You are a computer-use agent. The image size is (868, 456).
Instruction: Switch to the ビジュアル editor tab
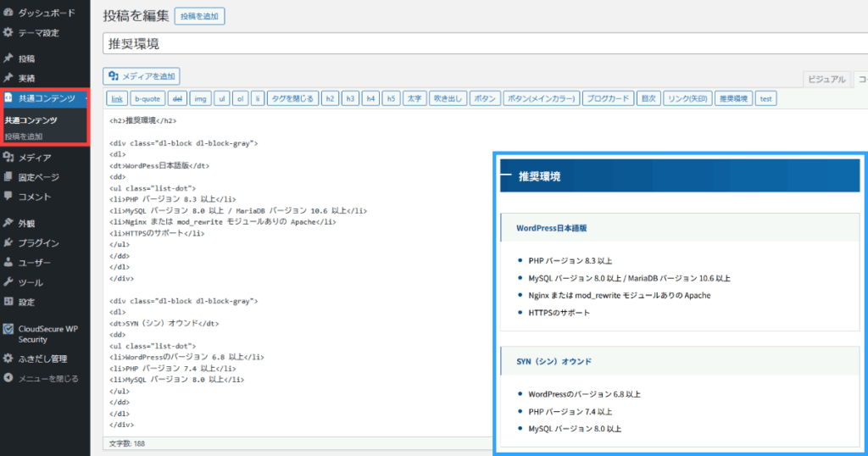[x=826, y=80]
